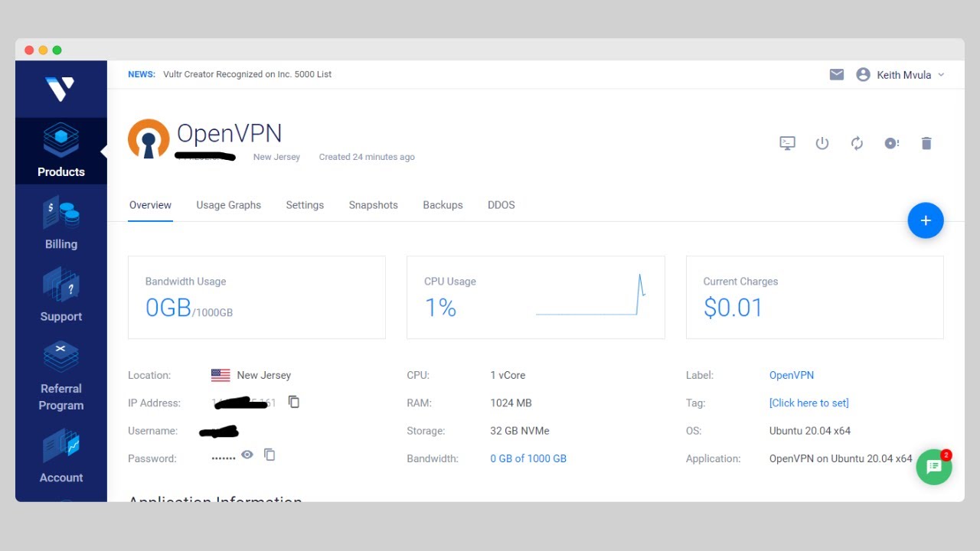Open Account in the sidebar
The height and width of the screenshot is (551, 980).
(x=61, y=457)
